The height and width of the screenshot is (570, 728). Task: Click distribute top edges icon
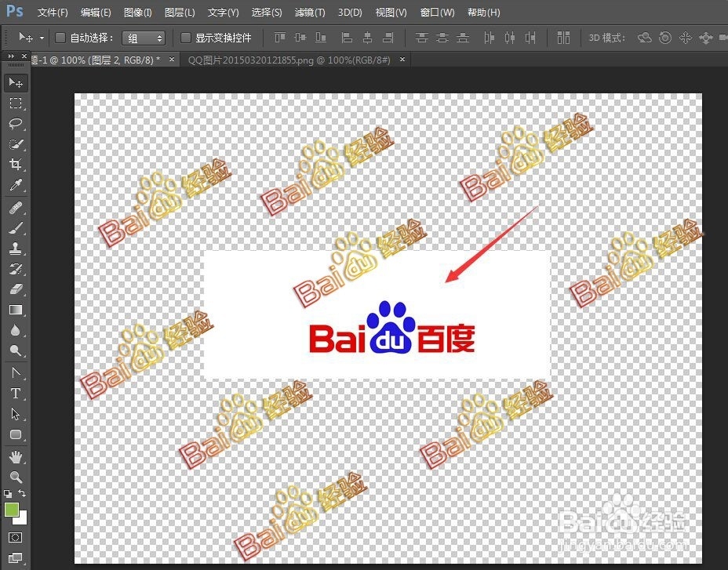click(421, 38)
